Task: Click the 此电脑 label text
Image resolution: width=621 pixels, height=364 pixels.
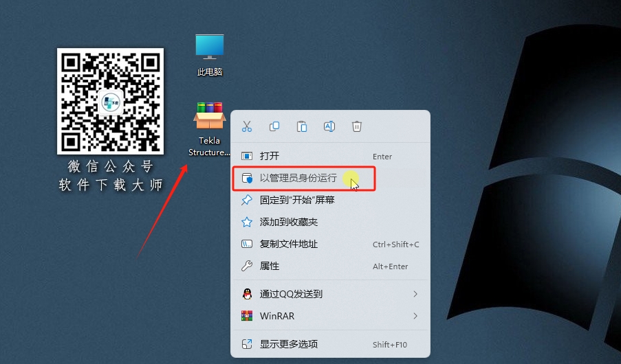Action: pyautogui.click(x=210, y=72)
